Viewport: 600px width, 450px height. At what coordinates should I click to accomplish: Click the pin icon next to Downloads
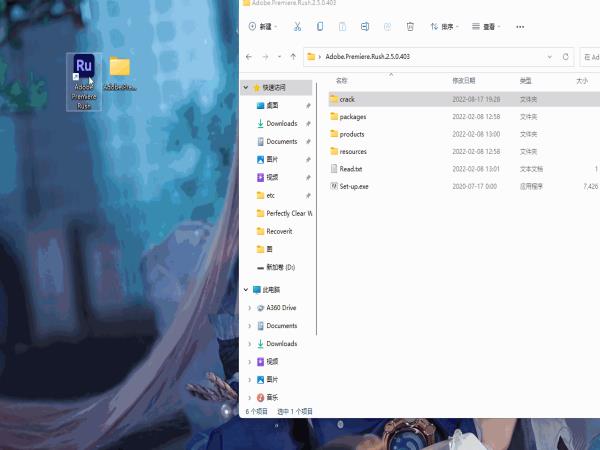(x=308, y=123)
